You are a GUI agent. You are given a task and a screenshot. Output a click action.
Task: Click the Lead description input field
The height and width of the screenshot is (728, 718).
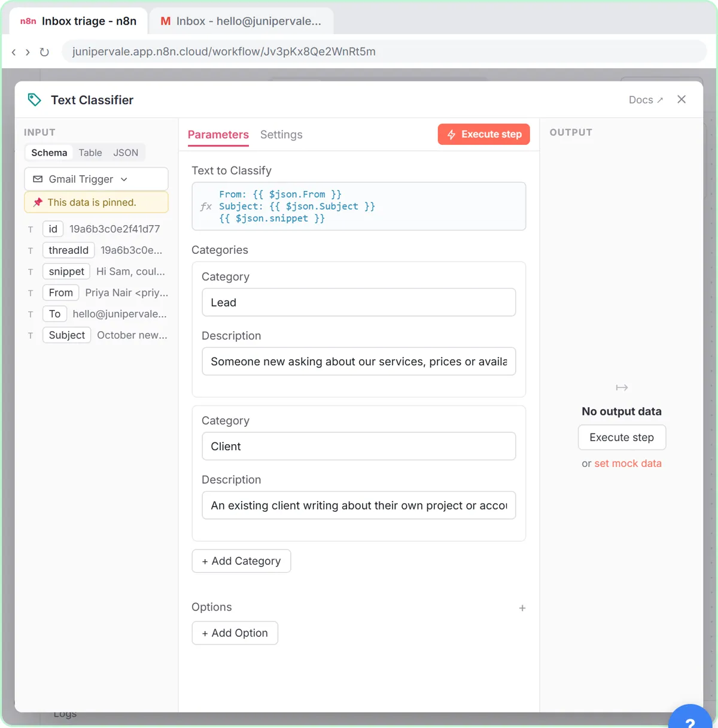click(359, 362)
